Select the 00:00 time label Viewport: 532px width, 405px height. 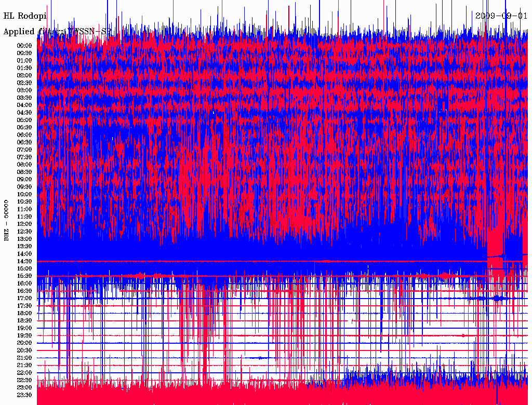coord(24,46)
